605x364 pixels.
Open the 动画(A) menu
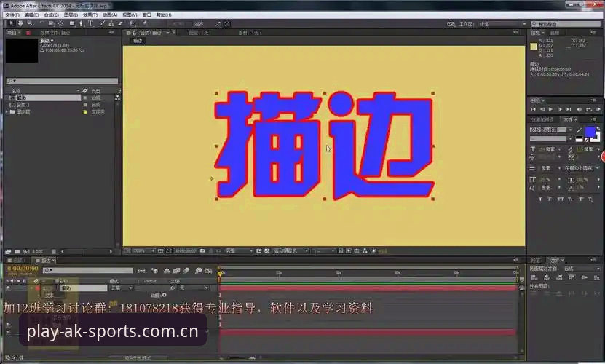(x=110, y=15)
